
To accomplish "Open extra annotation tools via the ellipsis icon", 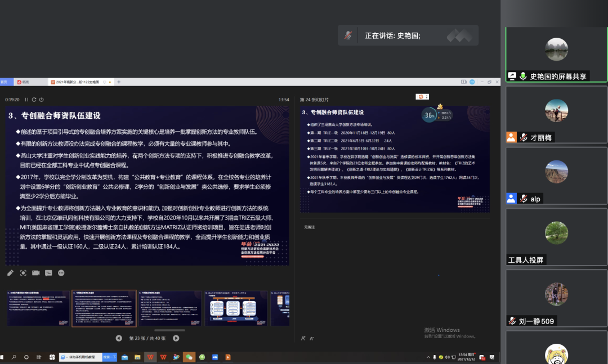I will click(61, 273).
